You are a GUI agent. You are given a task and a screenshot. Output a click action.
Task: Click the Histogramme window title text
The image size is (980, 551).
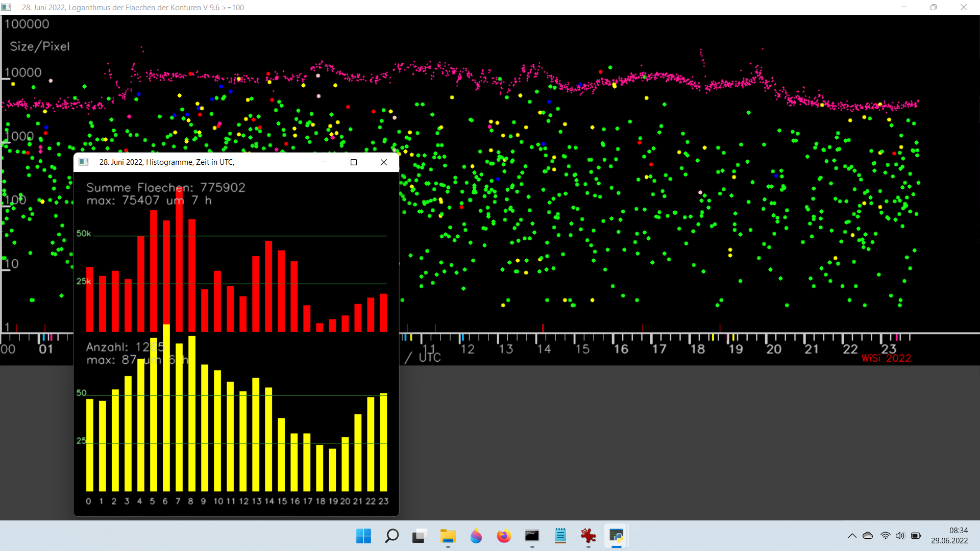pyautogui.click(x=167, y=162)
